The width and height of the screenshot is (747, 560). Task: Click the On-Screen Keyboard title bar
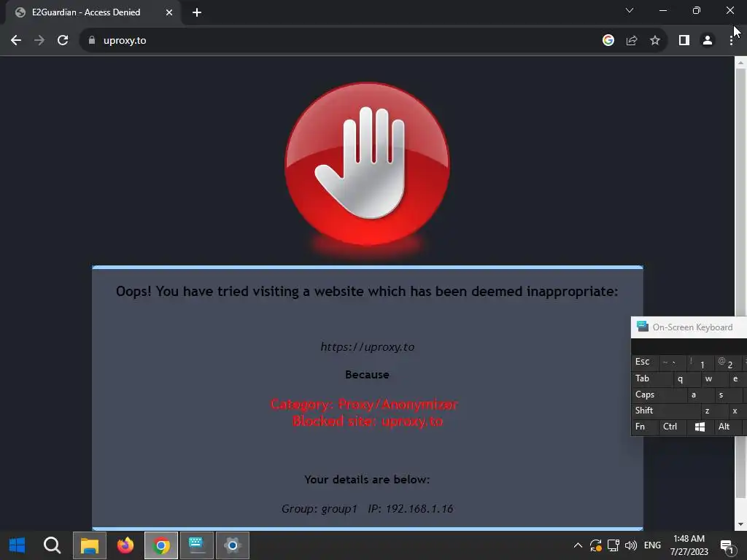click(x=689, y=327)
